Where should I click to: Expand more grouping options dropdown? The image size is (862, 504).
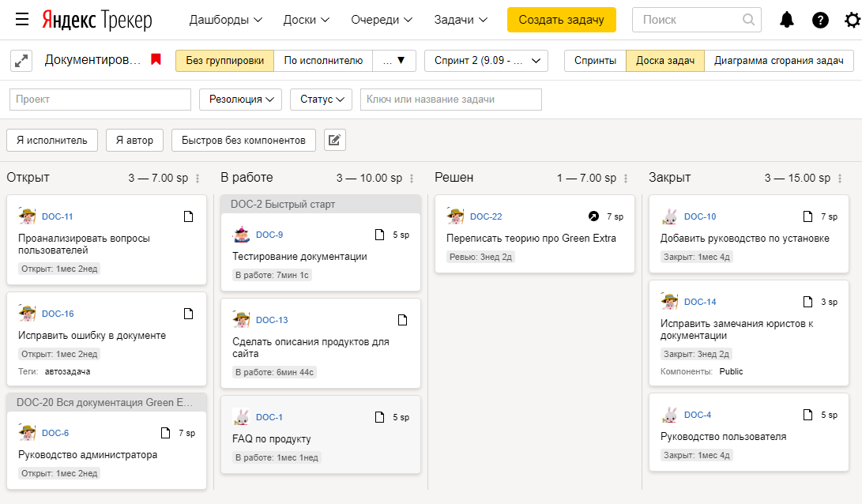click(394, 61)
